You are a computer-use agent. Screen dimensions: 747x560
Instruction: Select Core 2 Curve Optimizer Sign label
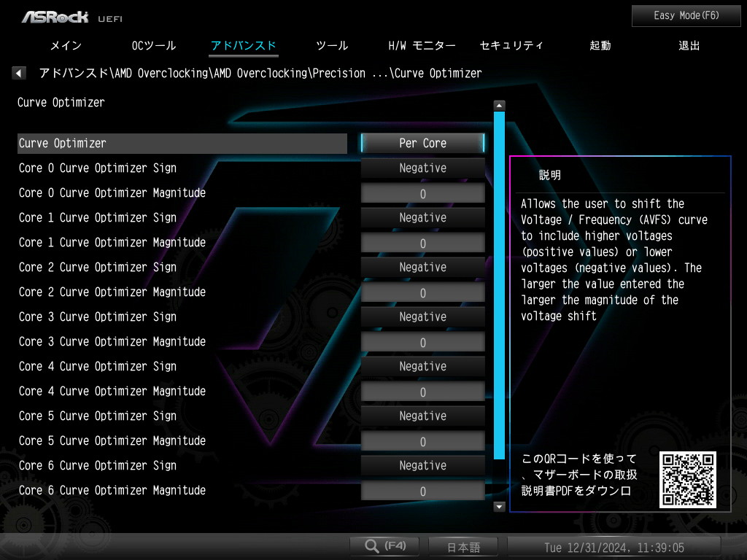[x=98, y=267]
